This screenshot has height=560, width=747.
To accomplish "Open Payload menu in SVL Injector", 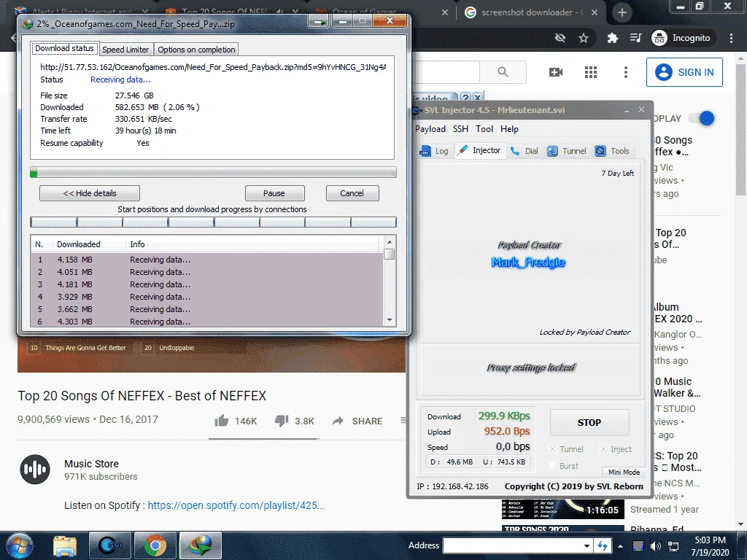I will (x=430, y=129).
